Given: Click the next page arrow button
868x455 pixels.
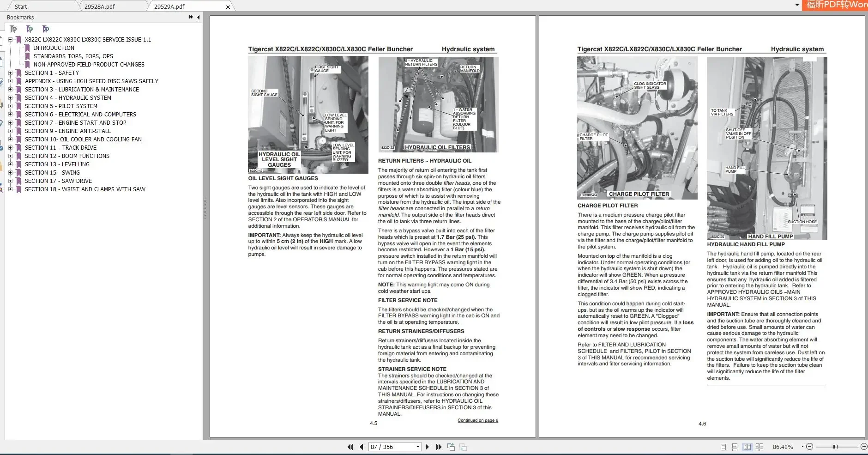Looking at the screenshot, I should [428, 447].
